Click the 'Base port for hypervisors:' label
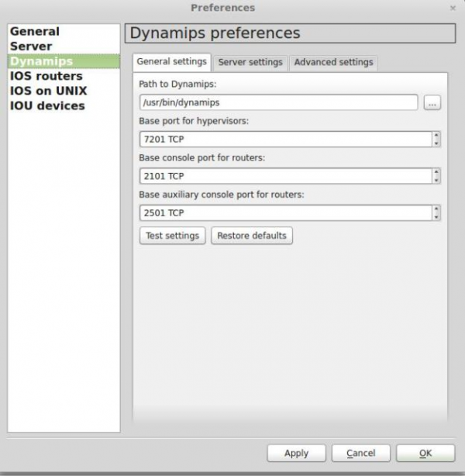The image size is (465, 476). coord(194,121)
